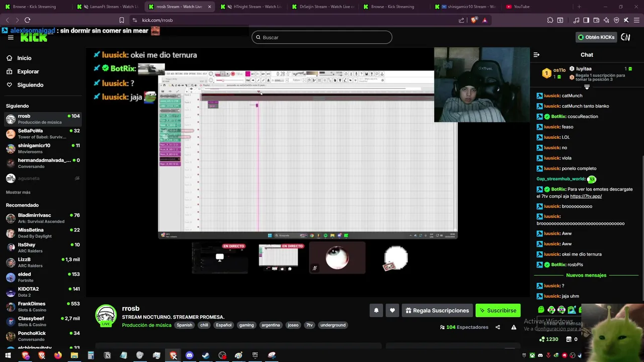644x362 pixels.
Task: Open the Producción de música category link
Action: 146,325
